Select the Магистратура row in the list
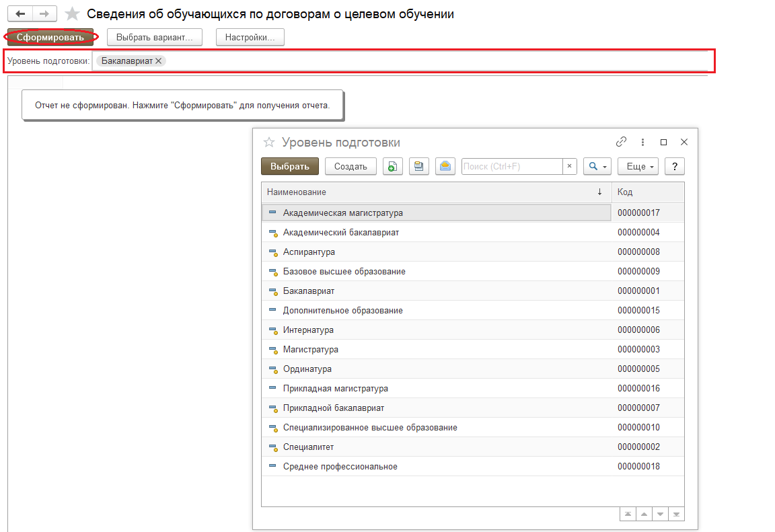 [x=310, y=350]
